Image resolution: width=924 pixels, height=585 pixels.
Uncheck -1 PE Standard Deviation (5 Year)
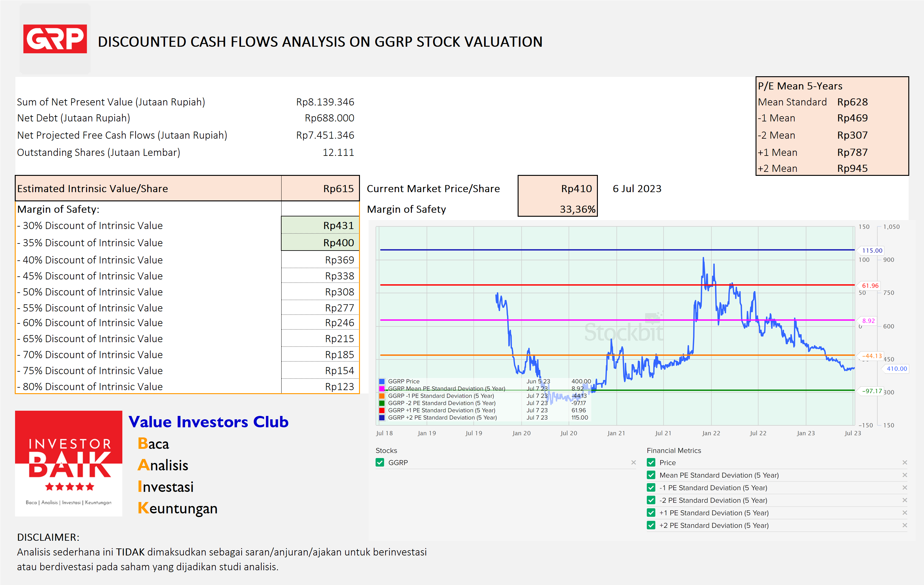(x=651, y=488)
